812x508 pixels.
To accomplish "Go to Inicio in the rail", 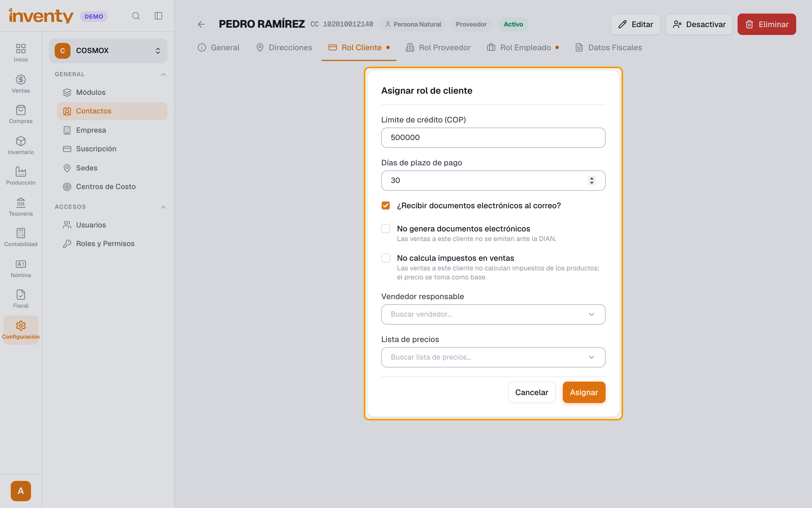I will (x=21, y=53).
